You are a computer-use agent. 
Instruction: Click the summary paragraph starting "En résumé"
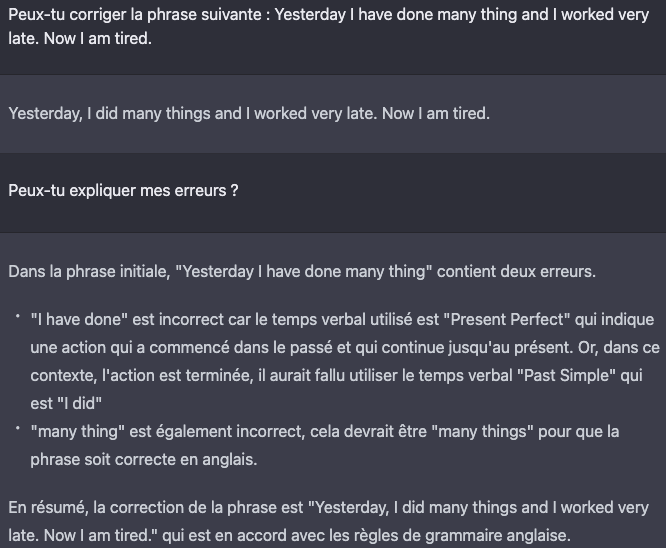coord(328,521)
